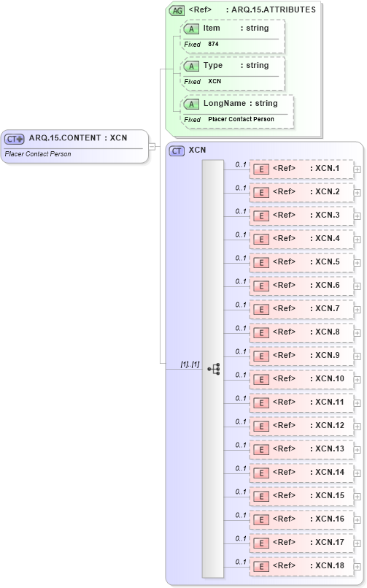The width and height of the screenshot is (367, 588).
Task: Click the E icon of XCN.2
Action: click(x=261, y=192)
